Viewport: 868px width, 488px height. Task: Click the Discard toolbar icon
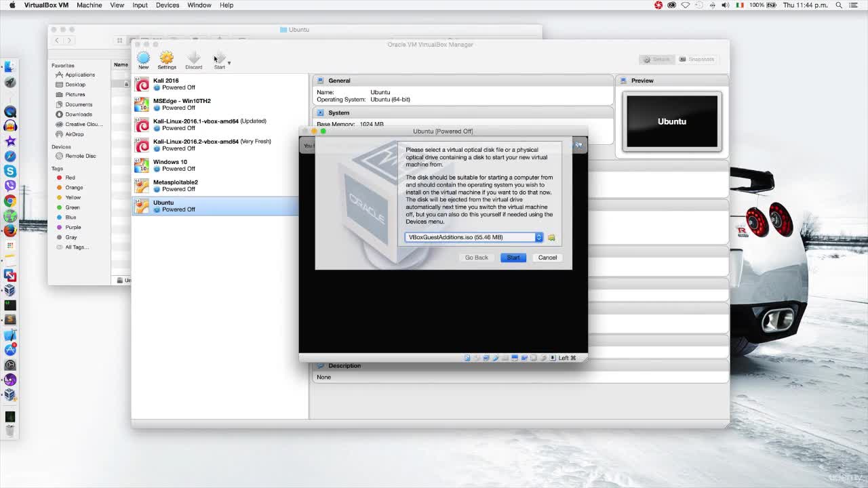pyautogui.click(x=194, y=60)
